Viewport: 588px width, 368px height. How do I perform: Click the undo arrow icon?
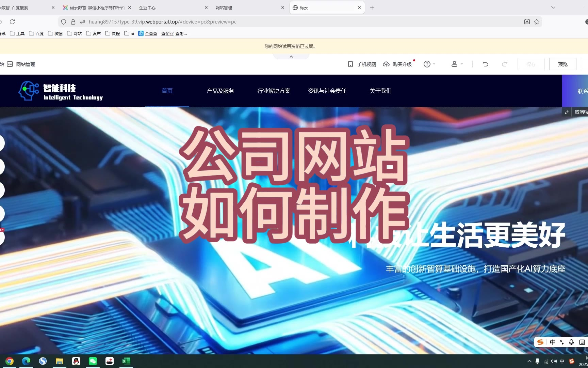[486, 64]
